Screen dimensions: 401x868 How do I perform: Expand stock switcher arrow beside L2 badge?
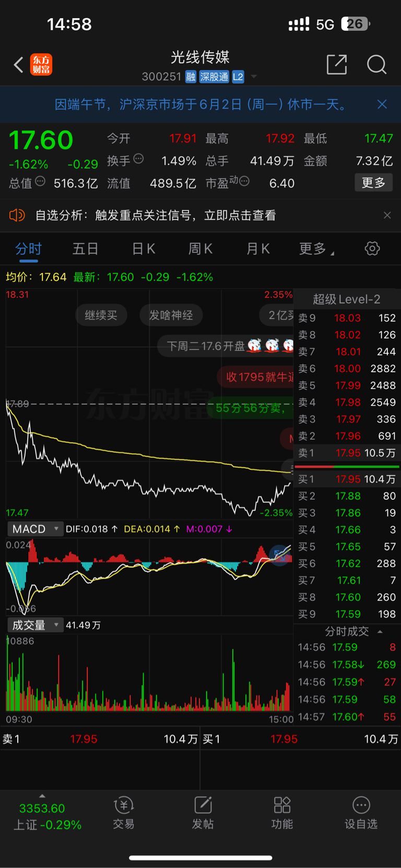click(x=254, y=77)
